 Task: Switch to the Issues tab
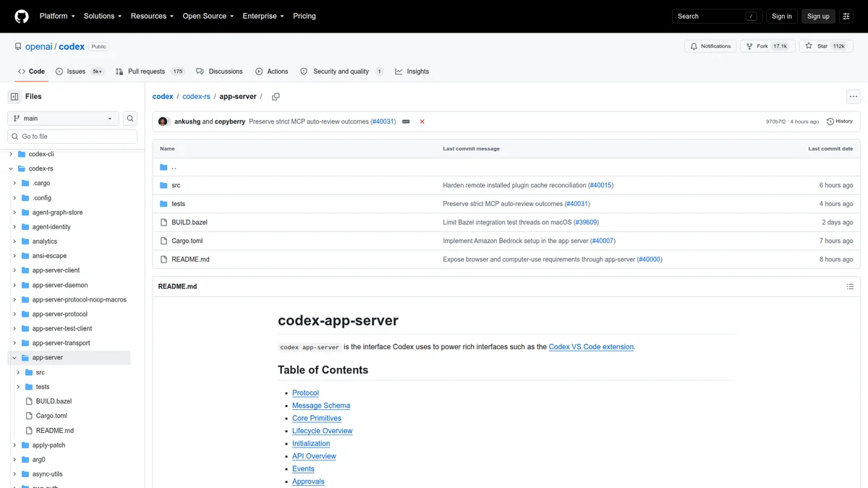80,72
